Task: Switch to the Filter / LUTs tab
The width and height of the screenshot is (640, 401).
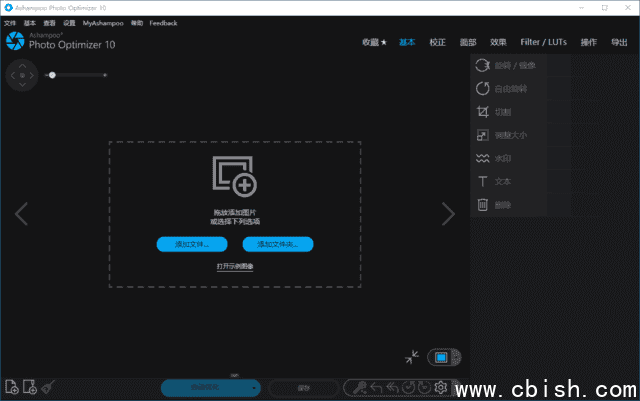Action: [544, 42]
